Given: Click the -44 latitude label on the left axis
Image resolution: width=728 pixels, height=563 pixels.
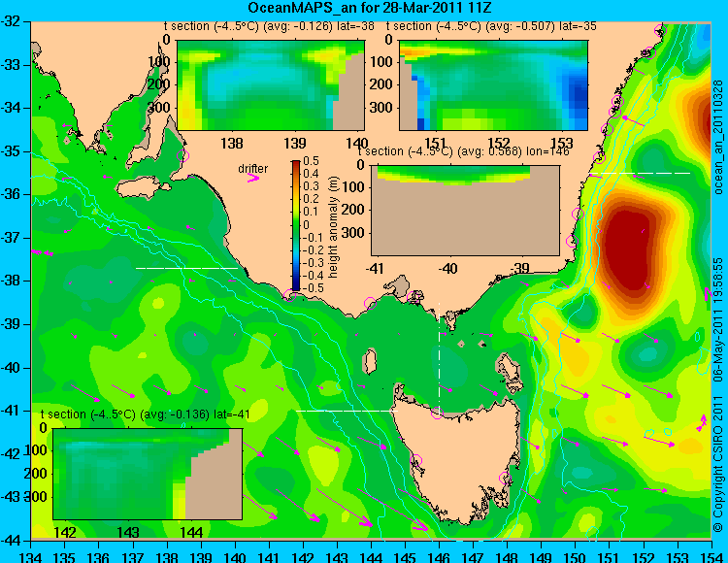Looking at the screenshot, I should point(13,541).
